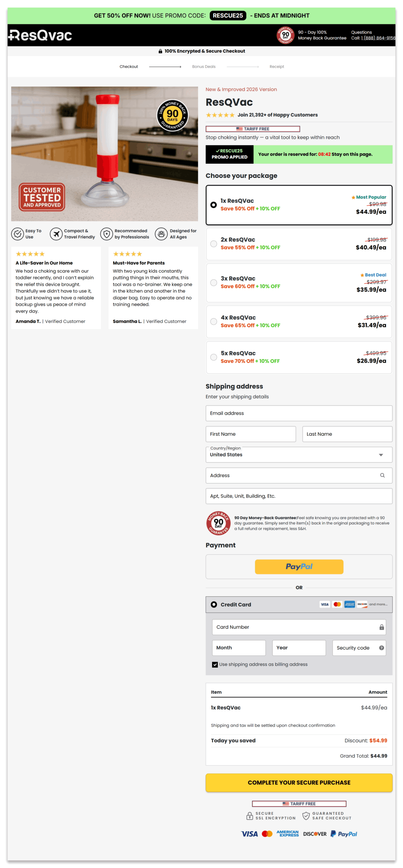This screenshot has width=403, height=868.
Task: Click the padlock icon beside Encrypted & Secure Checkout
Action: pos(160,51)
